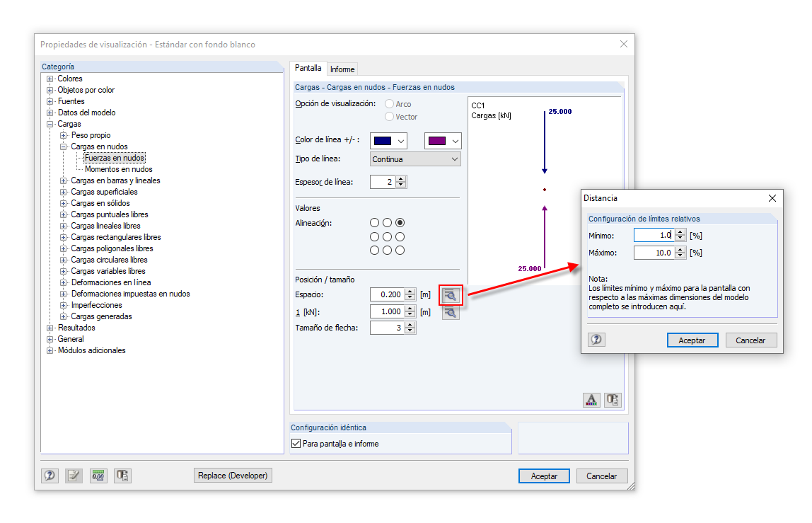The width and height of the screenshot is (812, 523).
Task: Switch to the Pantalla tab
Action: [x=308, y=68]
